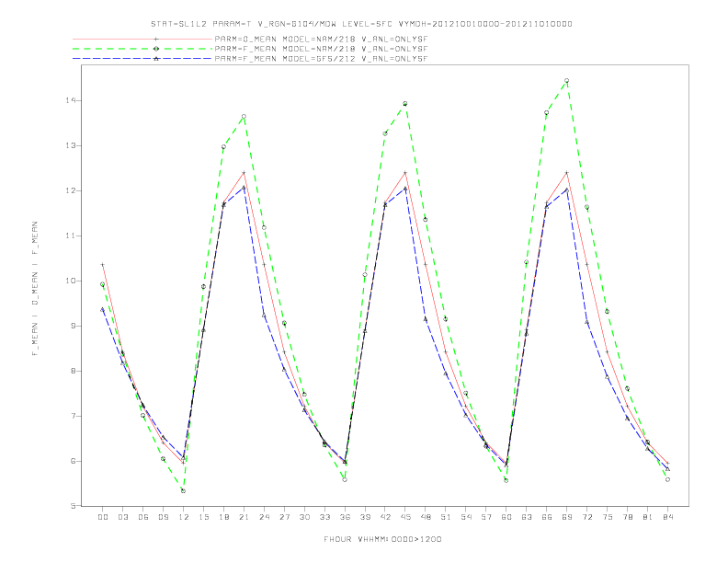Click x-axis forecast hour label 78
The image size is (728, 563).
click(x=627, y=517)
